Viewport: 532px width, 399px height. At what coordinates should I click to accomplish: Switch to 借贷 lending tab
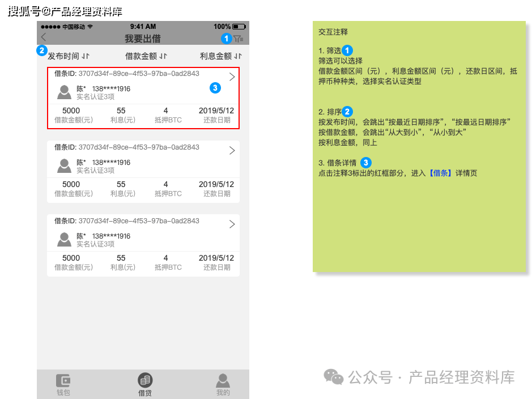[x=145, y=385]
